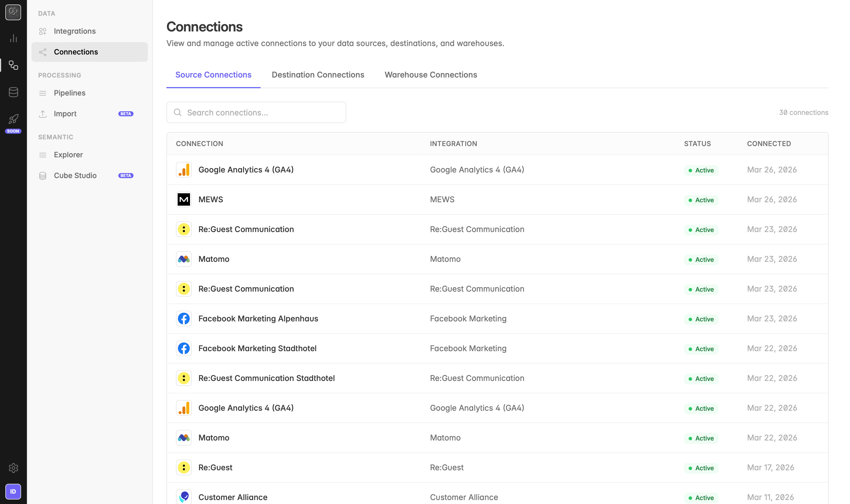The width and height of the screenshot is (850, 504).
Task: Click "MEWS" in the Integration column
Action: [442, 199]
